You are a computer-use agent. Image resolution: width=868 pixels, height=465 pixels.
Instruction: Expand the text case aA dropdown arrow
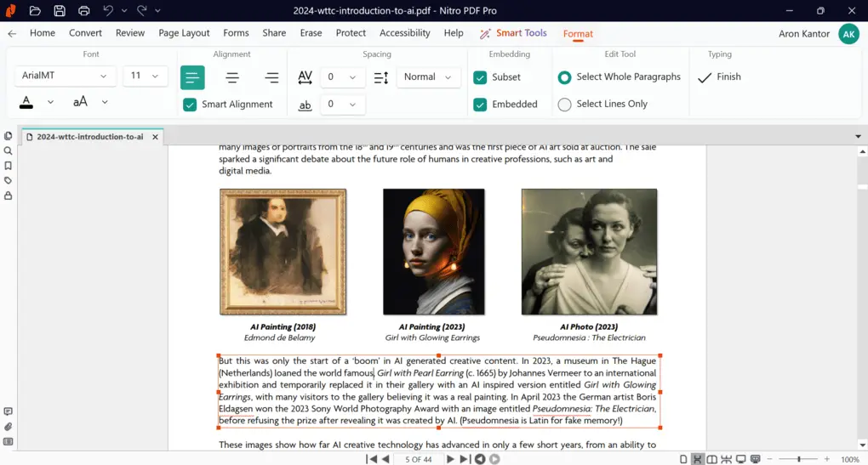pos(105,102)
